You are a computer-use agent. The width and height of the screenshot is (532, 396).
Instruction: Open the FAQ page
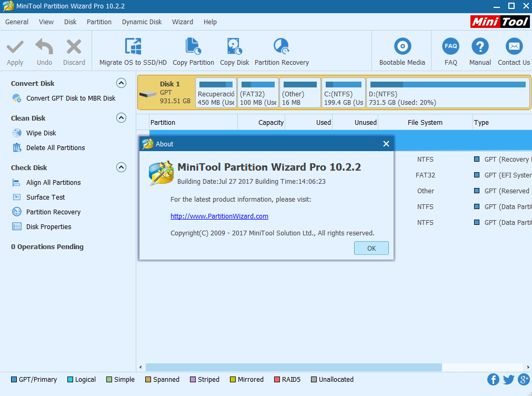(450, 52)
